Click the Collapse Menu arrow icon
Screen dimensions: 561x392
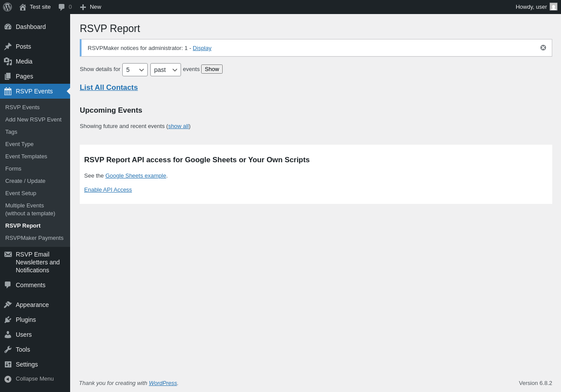click(8, 379)
